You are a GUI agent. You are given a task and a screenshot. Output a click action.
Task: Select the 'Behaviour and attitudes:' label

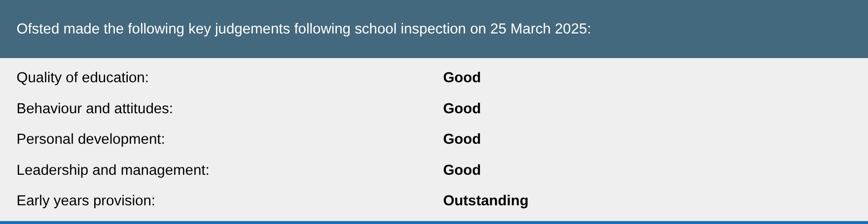[95, 108]
